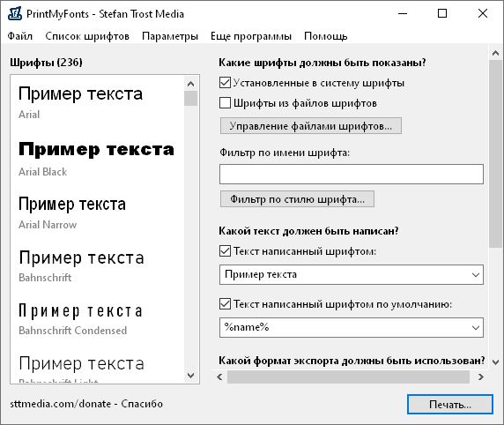Open the Список шрифтов menu
Viewport: 504px width, 425px height.
click(87, 36)
